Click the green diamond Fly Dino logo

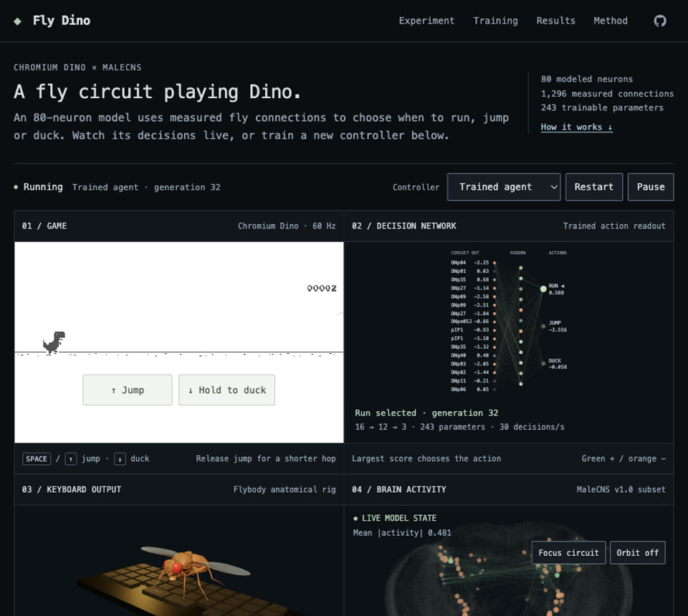coord(17,21)
